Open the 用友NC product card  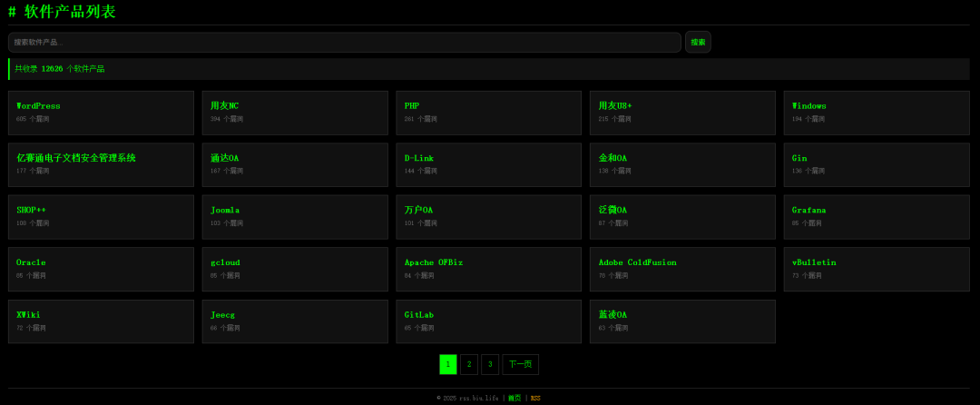click(x=295, y=114)
